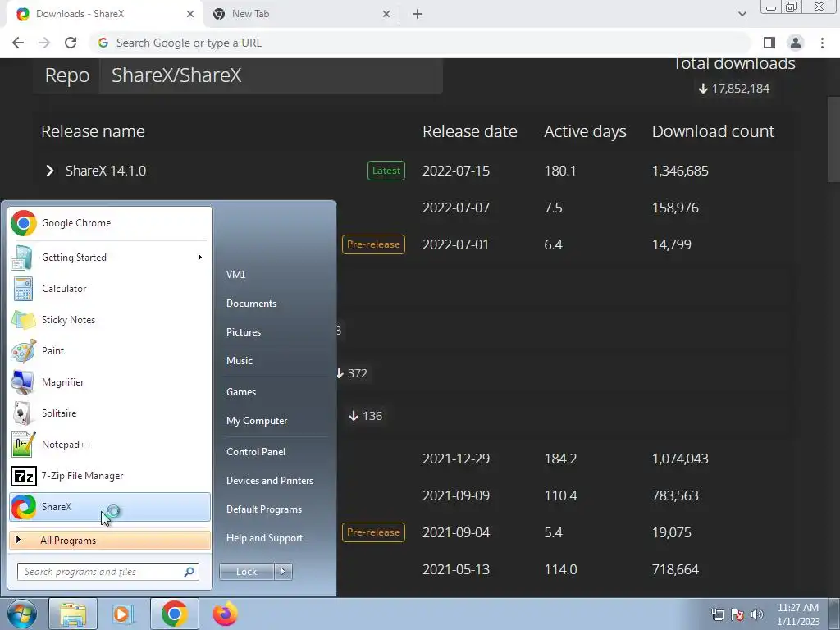The width and height of the screenshot is (840, 630).
Task: Open Action Center flag tray icon
Action: 737,614
